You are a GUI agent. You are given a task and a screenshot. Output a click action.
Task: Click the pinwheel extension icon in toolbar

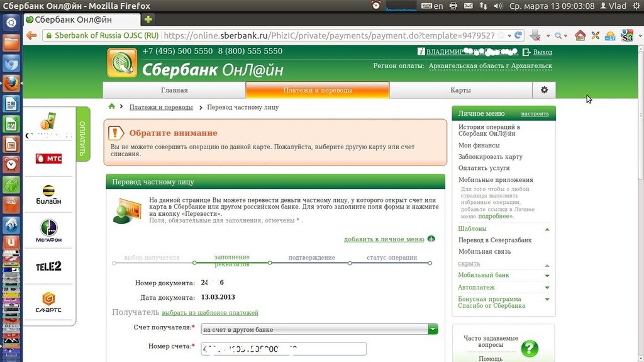point(595,35)
